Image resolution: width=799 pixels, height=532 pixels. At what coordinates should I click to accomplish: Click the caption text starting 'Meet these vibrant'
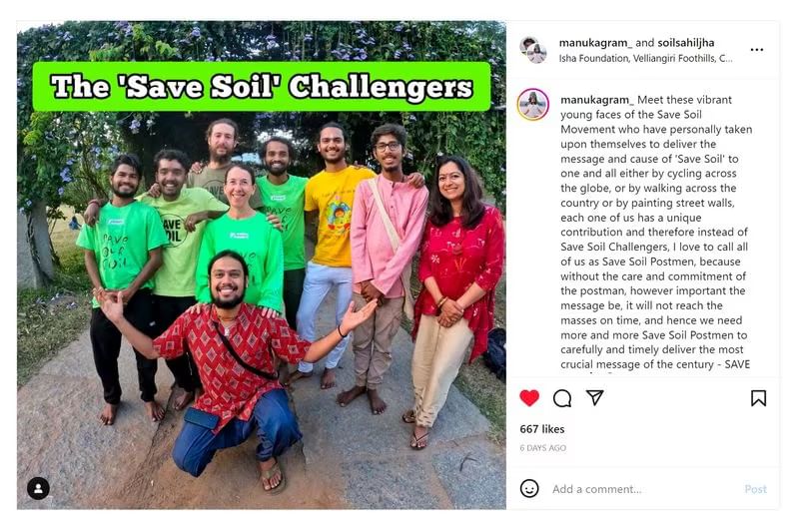pyautogui.click(x=656, y=232)
